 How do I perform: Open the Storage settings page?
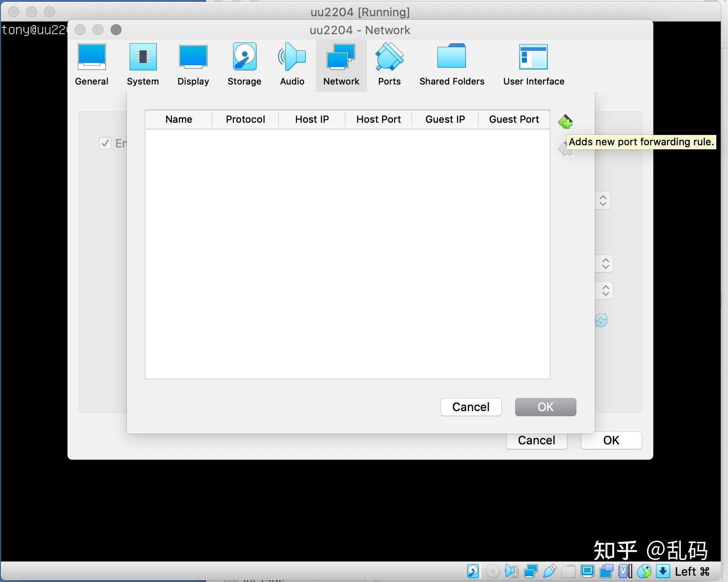[244, 63]
